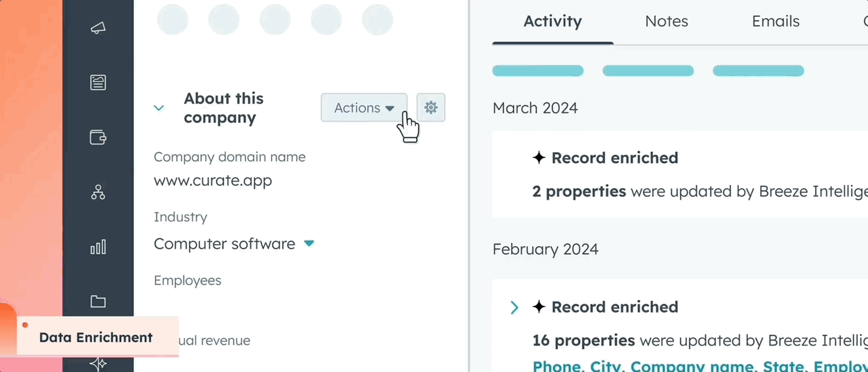
Task: Click the first teal filter pill
Action: (x=538, y=71)
